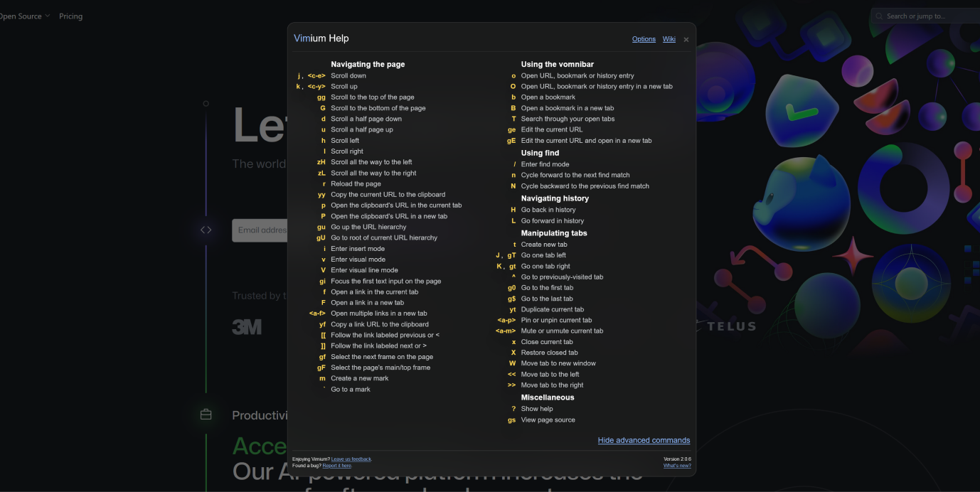This screenshot has height=492, width=980.
Task: Click 'Go forward in history' entry
Action: point(553,221)
